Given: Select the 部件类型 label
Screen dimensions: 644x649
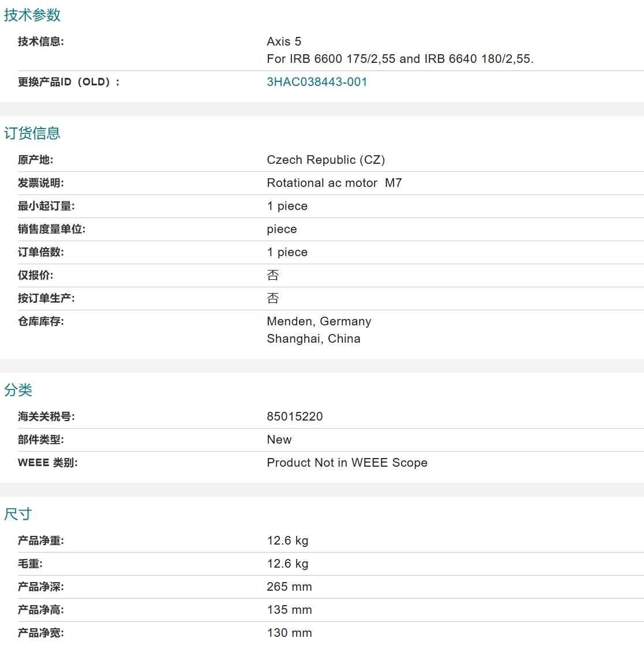Looking at the screenshot, I should (40, 440).
